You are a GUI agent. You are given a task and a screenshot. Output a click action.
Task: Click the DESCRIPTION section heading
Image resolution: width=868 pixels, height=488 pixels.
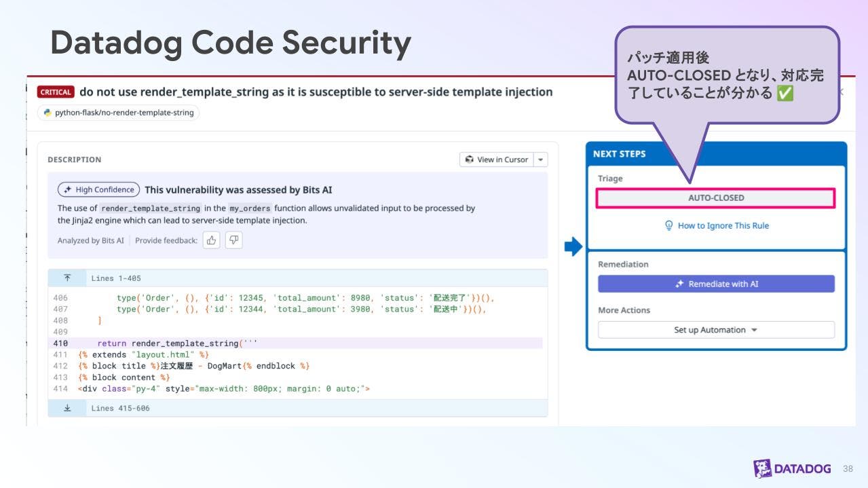coord(74,159)
